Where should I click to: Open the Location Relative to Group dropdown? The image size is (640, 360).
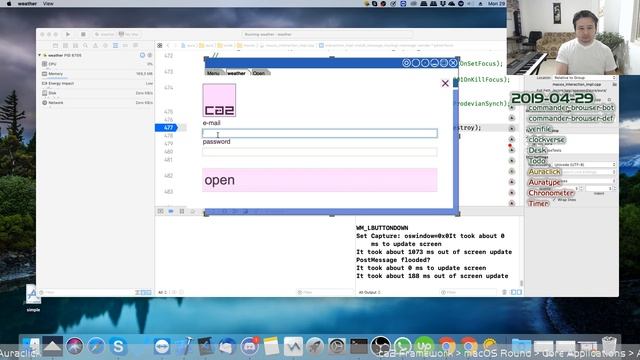click(x=584, y=78)
